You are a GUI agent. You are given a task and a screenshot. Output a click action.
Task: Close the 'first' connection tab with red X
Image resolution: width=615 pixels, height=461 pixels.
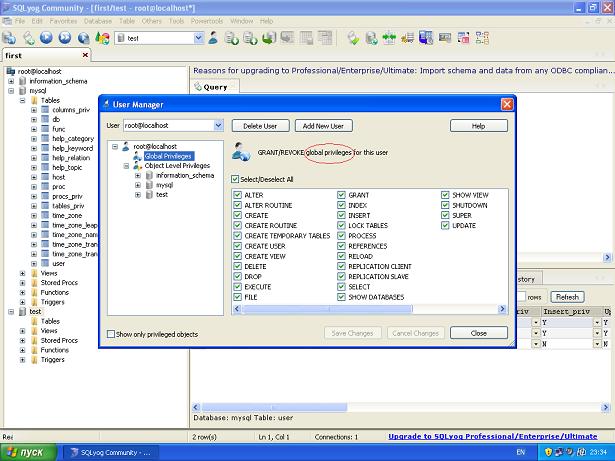click(x=85, y=55)
